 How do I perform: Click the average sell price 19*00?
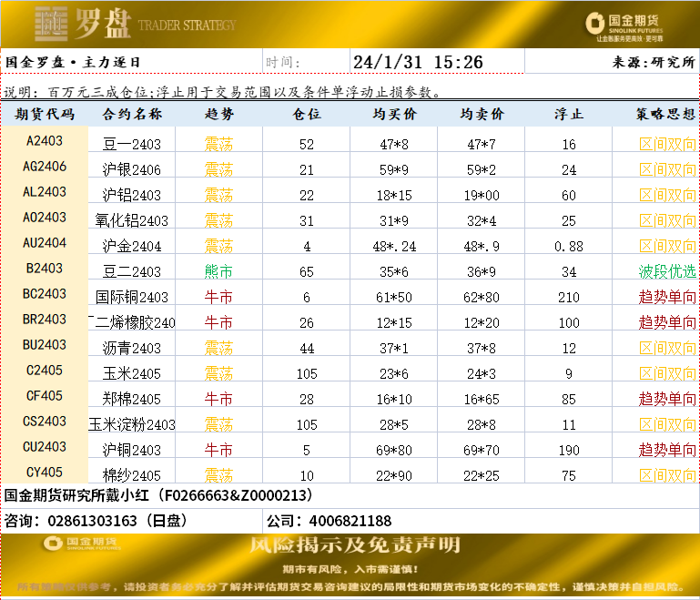[x=482, y=196]
